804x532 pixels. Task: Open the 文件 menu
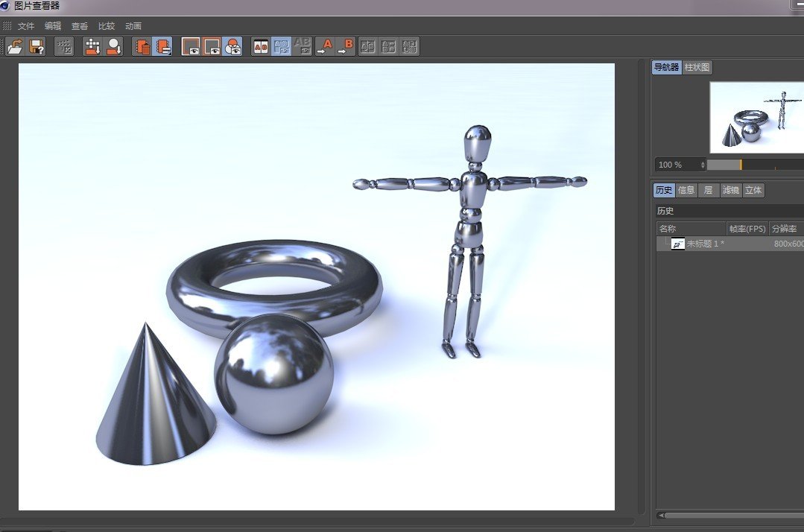click(26, 26)
